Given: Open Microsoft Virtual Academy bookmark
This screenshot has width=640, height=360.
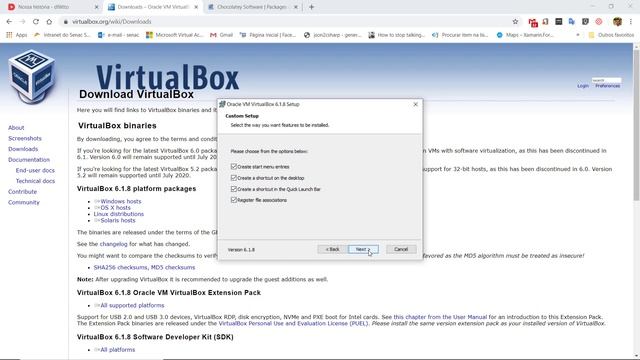Looking at the screenshot, I should [174, 35].
